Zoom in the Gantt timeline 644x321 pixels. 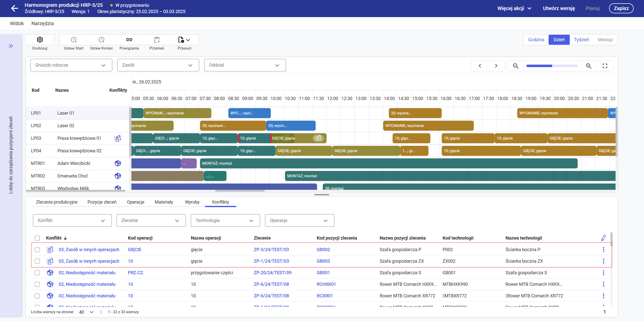coord(589,66)
